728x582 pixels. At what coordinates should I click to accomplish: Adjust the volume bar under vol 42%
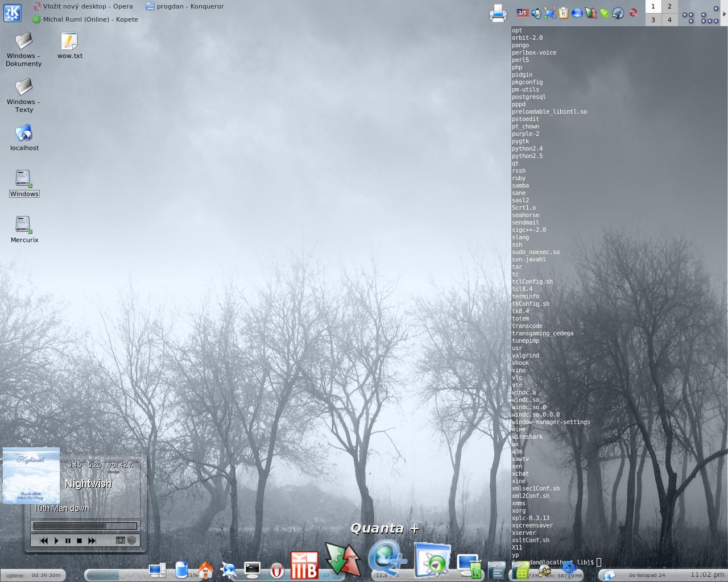pyautogui.click(x=114, y=472)
